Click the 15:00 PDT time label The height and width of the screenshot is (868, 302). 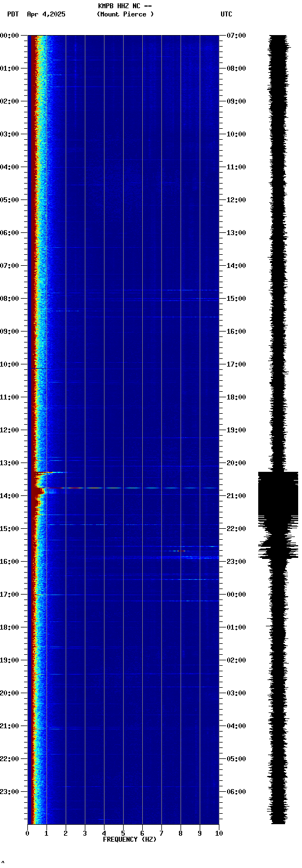pos(10,529)
